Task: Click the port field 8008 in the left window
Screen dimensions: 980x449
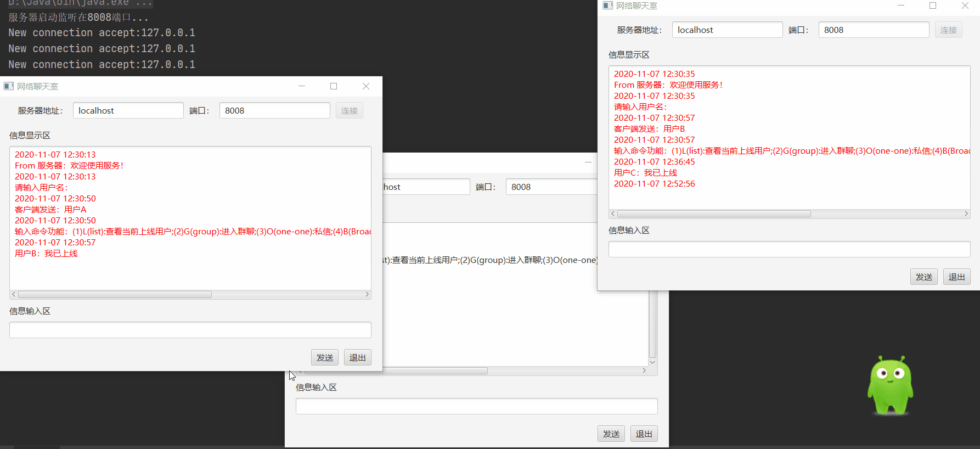Action: coord(275,110)
